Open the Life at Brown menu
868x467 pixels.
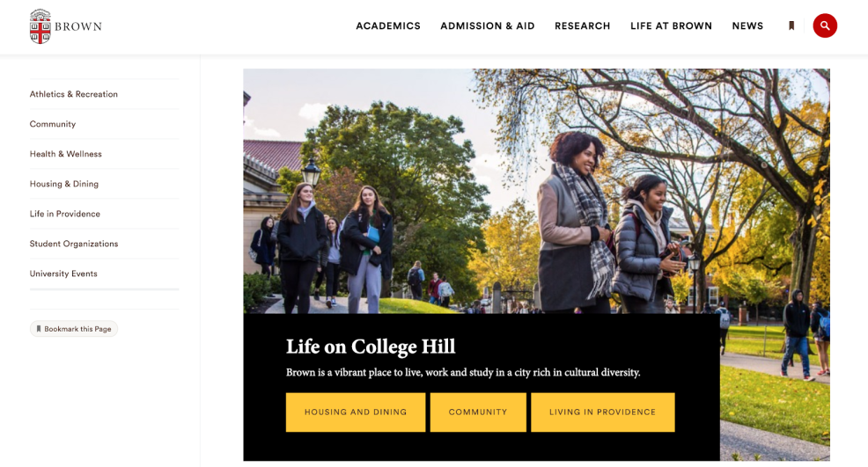click(x=671, y=26)
